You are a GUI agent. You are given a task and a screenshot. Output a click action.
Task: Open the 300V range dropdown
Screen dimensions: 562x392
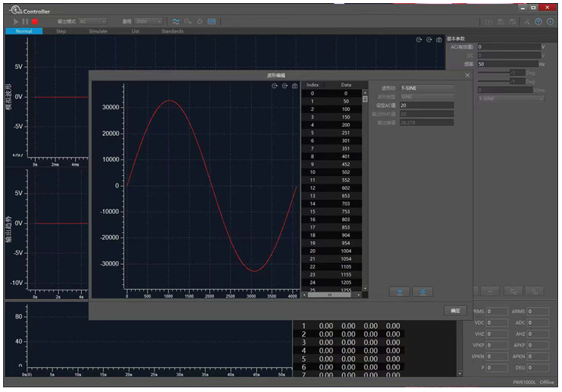[148, 22]
